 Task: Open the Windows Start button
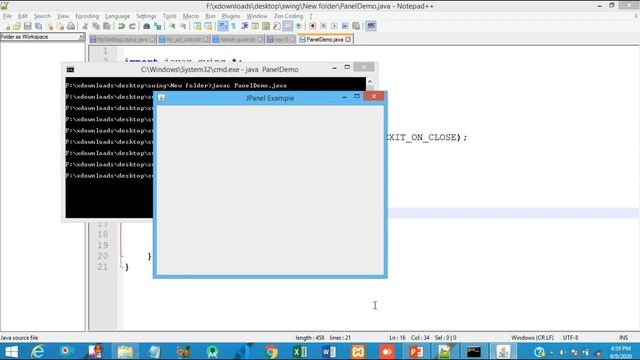pos(11,351)
